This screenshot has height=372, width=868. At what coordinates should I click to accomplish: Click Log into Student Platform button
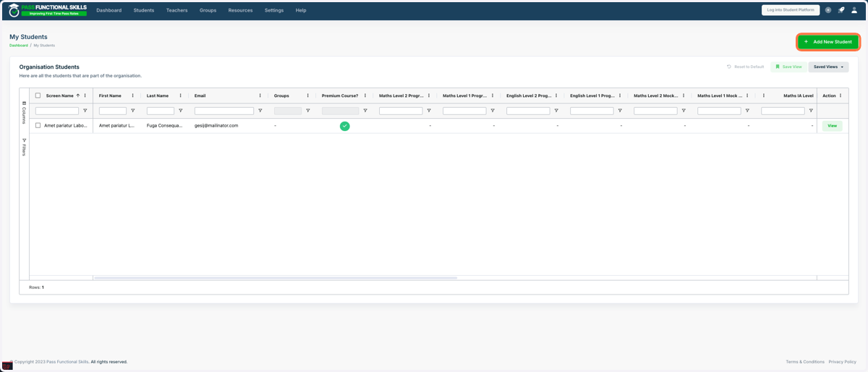791,10
